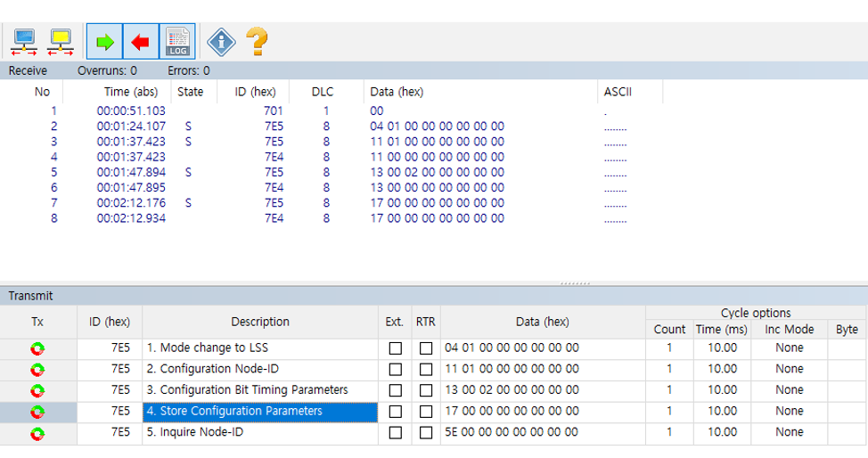This screenshot has width=868, height=458.
Task: Send message 1. Mode change to LSS
Action: pyautogui.click(x=37, y=349)
